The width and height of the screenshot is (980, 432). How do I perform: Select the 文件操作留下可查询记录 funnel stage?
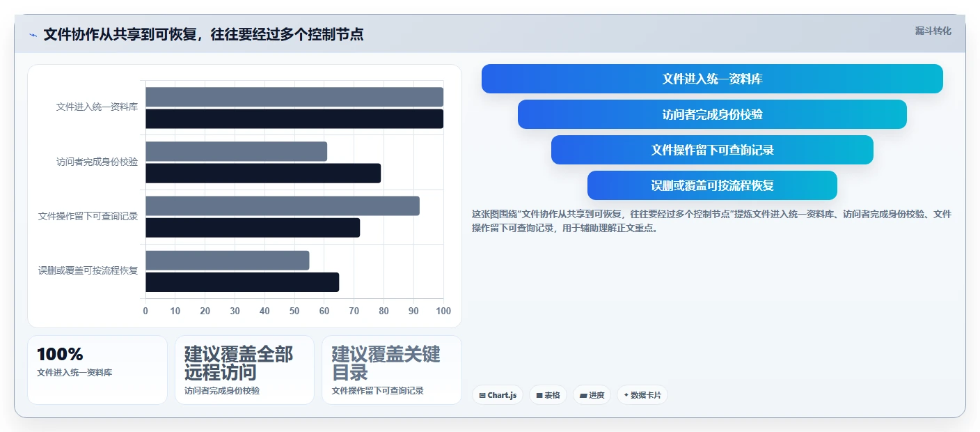point(712,150)
